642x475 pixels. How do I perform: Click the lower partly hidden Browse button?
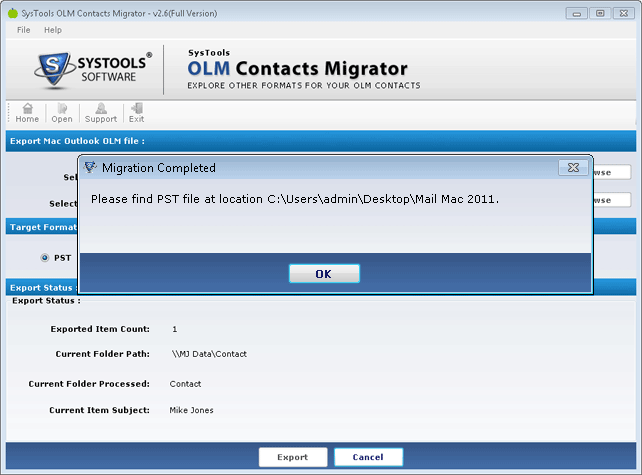point(612,200)
